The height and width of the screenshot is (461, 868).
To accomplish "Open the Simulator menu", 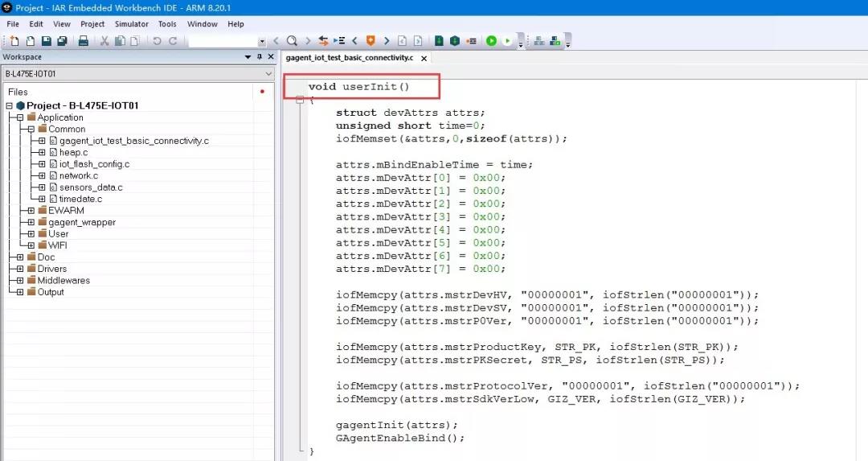I will pyautogui.click(x=131, y=24).
